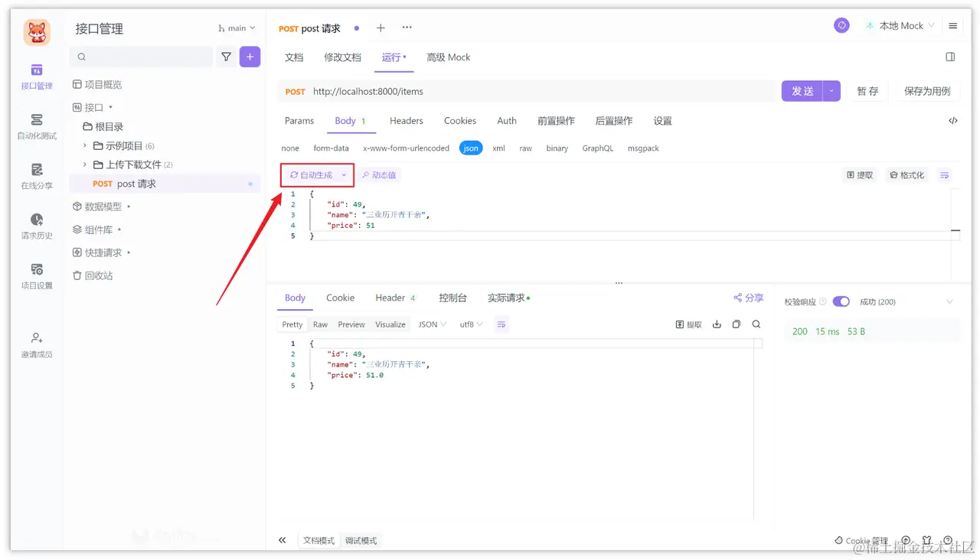Screen dimensions: 980x560
Task: Open 请求历史 in the left sidebar
Action: (37, 226)
